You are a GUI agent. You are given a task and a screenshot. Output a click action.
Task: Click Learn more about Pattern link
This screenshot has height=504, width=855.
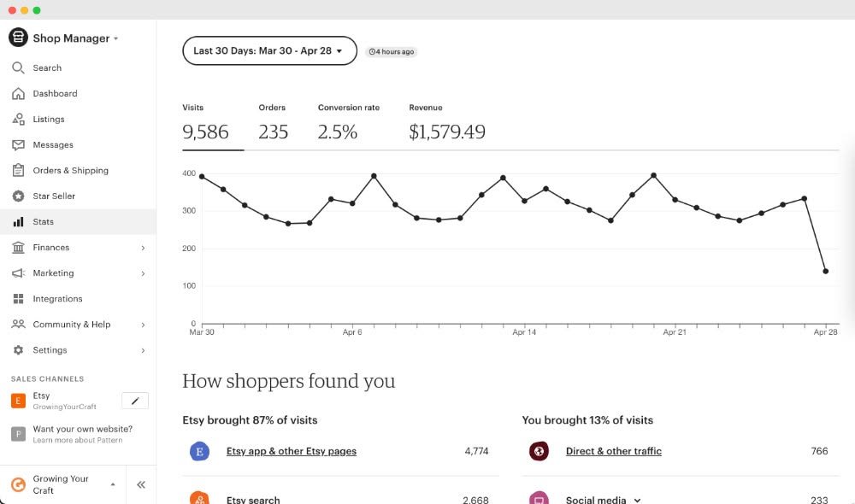coord(78,440)
